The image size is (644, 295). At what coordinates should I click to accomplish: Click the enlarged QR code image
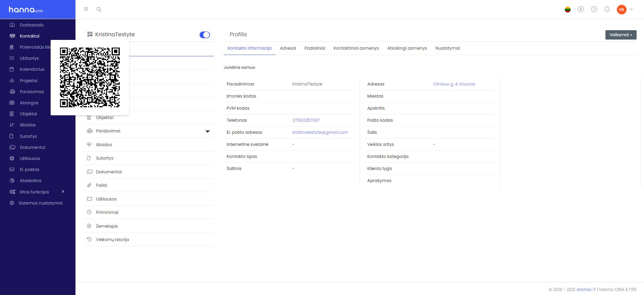tap(90, 77)
